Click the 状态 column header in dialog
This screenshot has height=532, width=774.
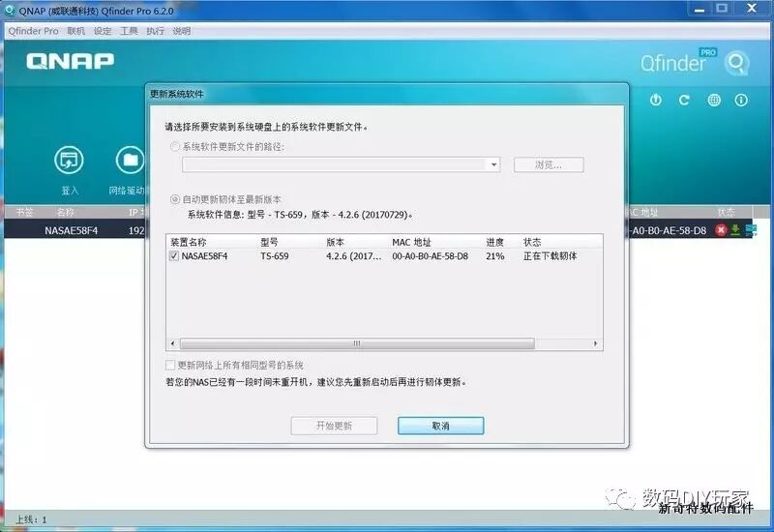point(532,243)
